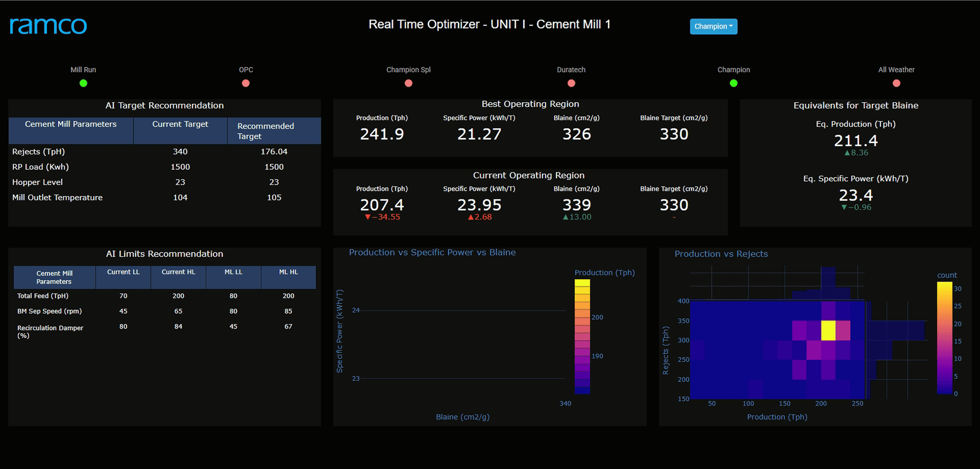Image resolution: width=980 pixels, height=469 pixels.
Task: Click the AI Target Recommendation heading
Action: tap(165, 106)
